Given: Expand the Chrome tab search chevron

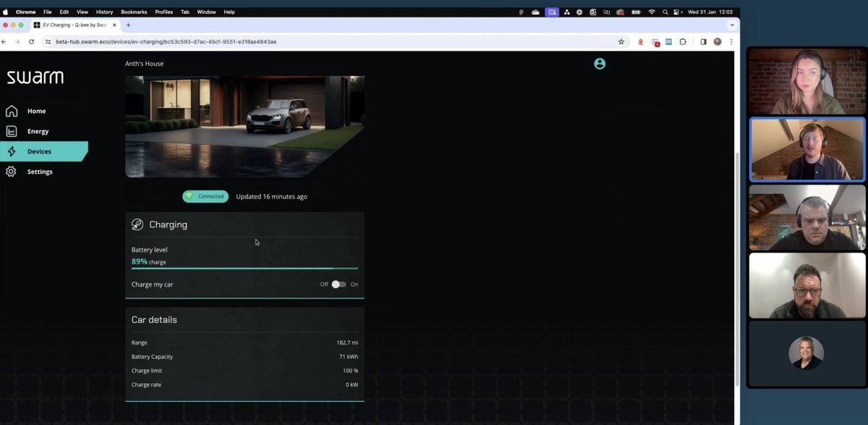Looking at the screenshot, I should 731,25.
